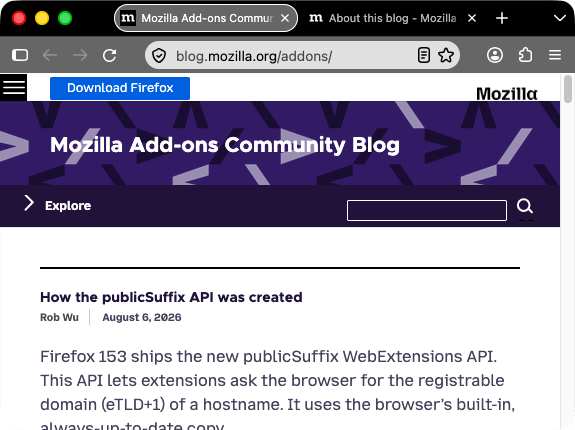
Task: Open the Extensions puzzle icon
Action: pyautogui.click(x=525, y=55)
